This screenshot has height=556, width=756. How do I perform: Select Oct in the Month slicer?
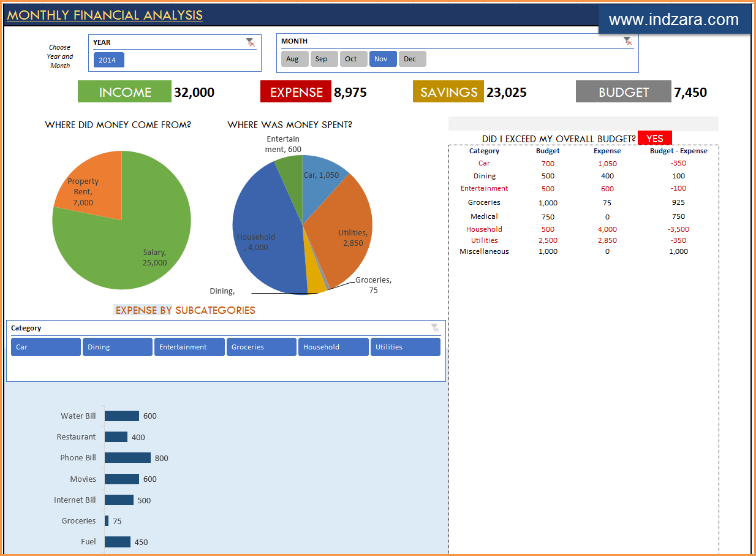[353, 58]
